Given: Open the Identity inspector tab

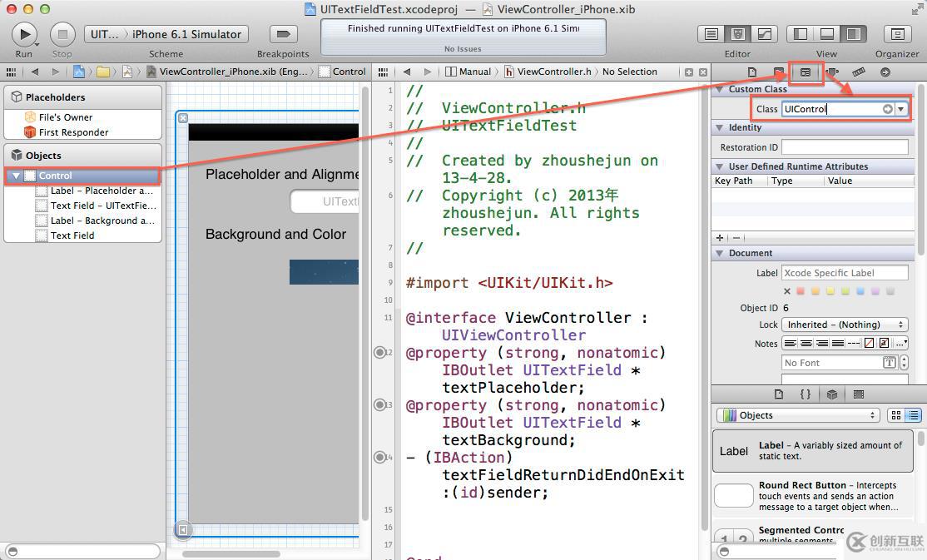Looking at the screenshot, I should (x=806, y=72).
